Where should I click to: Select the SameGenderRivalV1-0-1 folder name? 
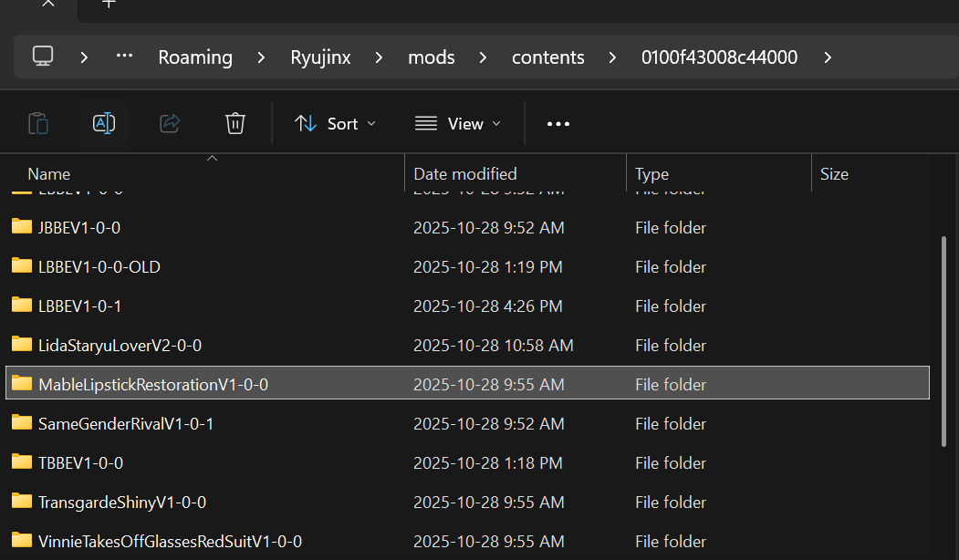pyautogui.click(x=126, y=424)
